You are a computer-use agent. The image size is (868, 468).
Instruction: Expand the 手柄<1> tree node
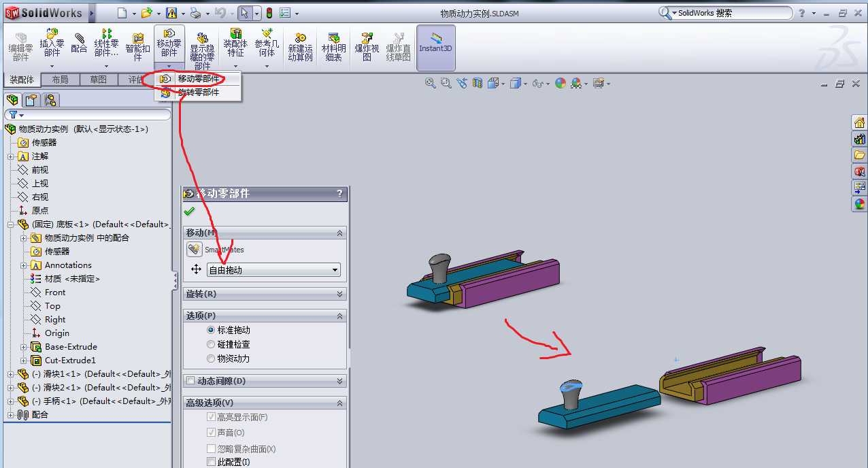(x=11, y=401)
